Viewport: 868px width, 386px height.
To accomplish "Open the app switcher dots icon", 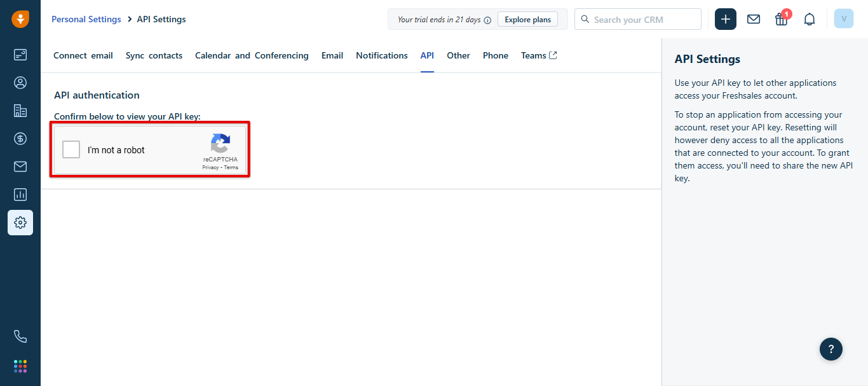I will (20, 366).
